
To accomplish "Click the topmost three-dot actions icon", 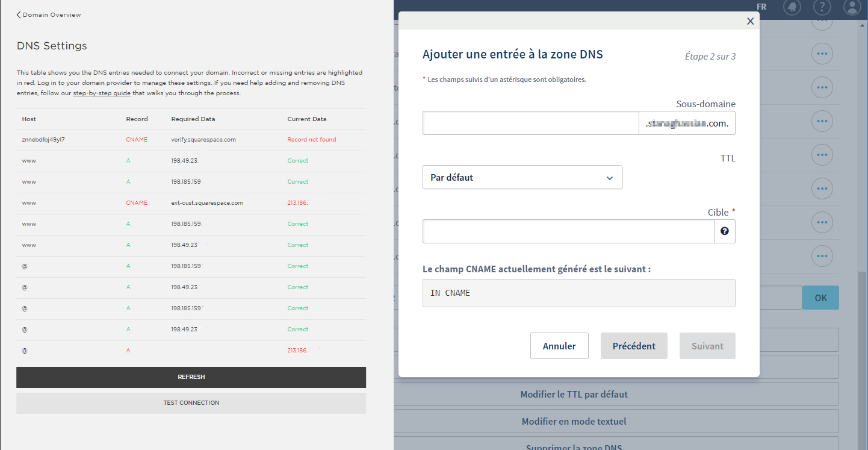I will 822,22.
